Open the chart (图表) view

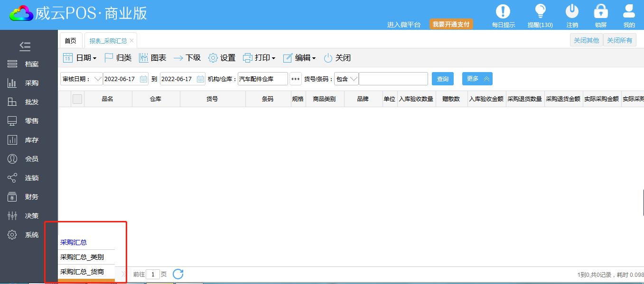[152, 58]
